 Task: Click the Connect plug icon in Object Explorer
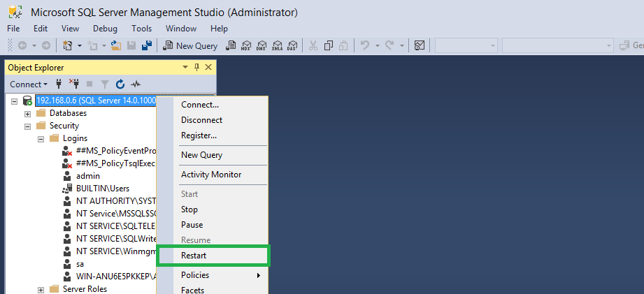point(59,84)
